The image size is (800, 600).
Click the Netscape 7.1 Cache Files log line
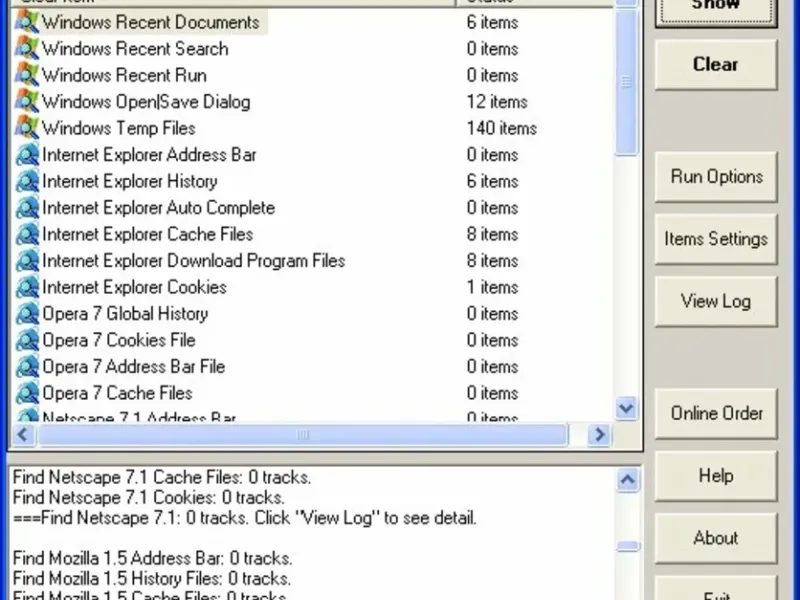click(162, 478)
